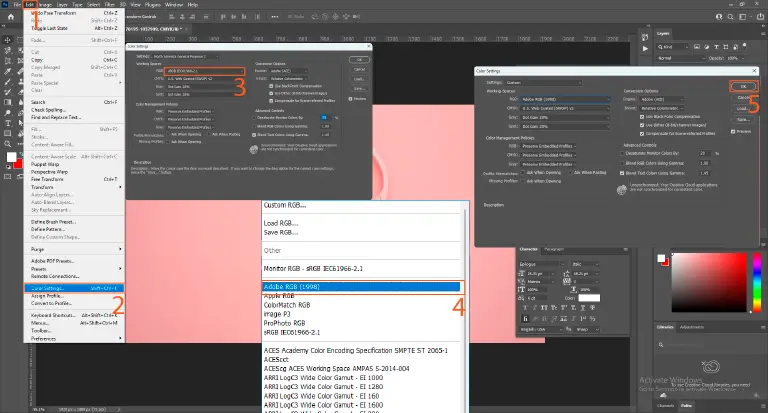Select ProPhoto RGB in the RGB list

[x=285, y=323]
